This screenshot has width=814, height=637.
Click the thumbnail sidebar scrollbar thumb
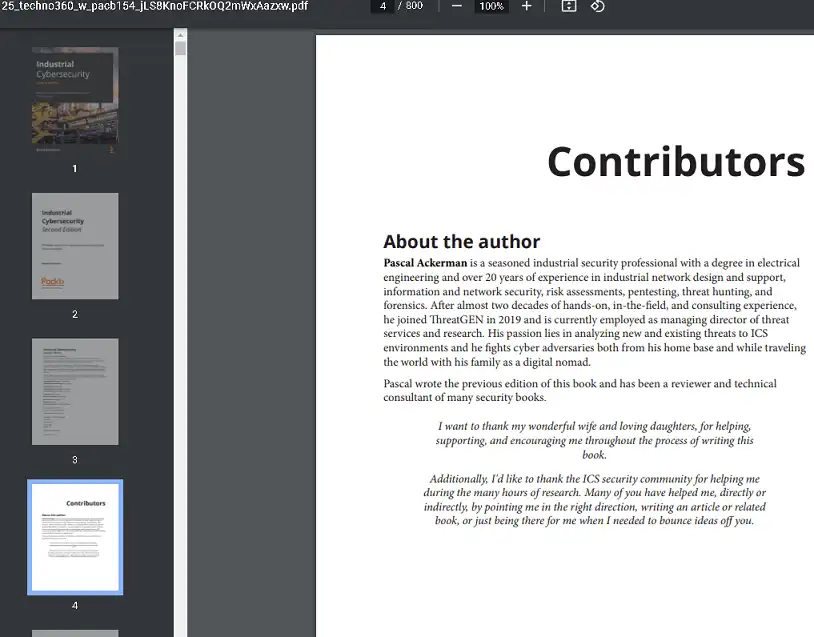[x=180, y=48]
